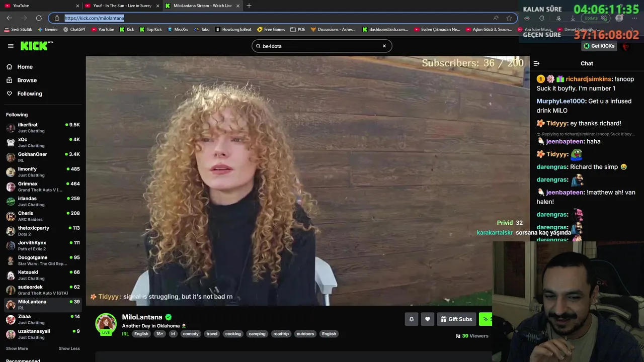Open xQc channel in Following list
Screen dimensions: 644x362
click(43, 142)
